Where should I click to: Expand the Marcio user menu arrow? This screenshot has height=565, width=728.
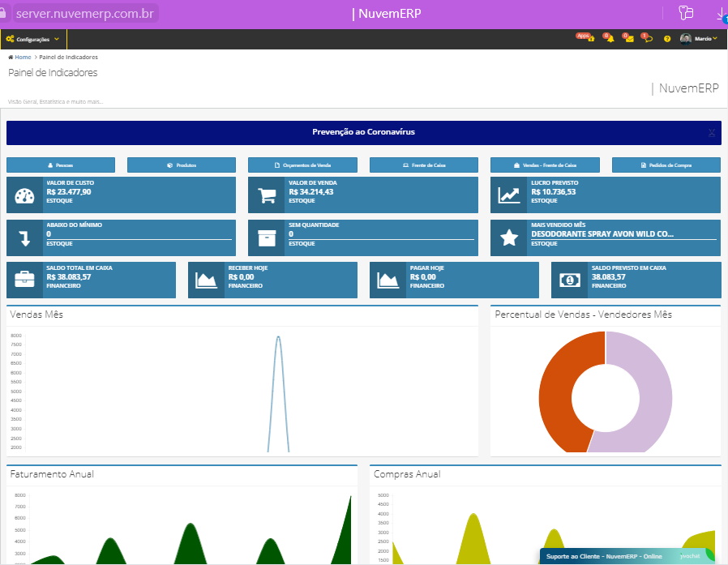(715, 39)
